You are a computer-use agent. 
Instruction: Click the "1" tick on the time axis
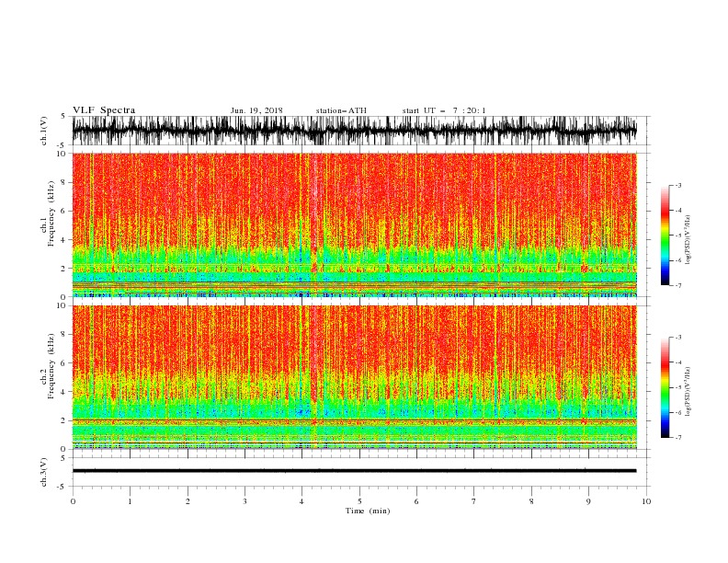[130, 501]
